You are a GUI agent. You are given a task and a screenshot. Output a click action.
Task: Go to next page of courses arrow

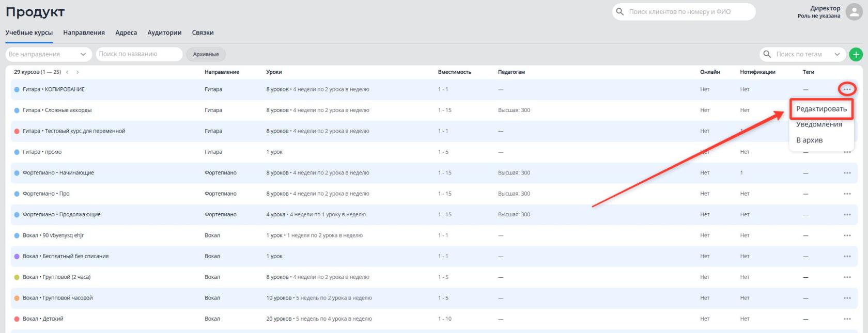[78, 72]
